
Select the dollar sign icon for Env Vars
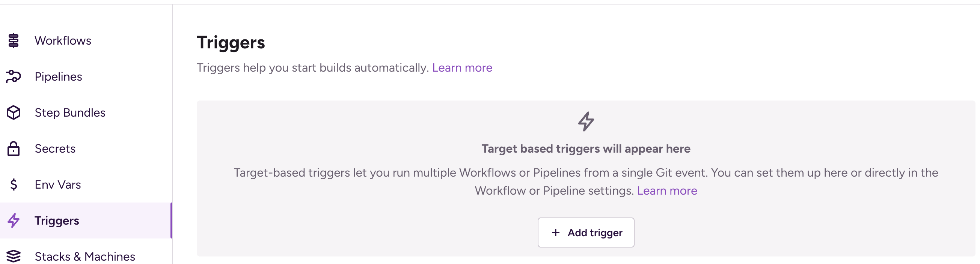[13, 184]
